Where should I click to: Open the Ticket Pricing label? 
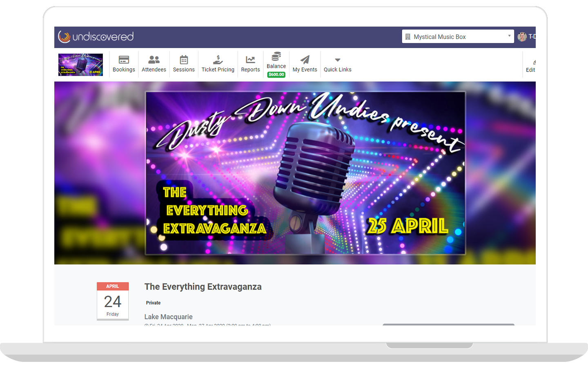click(x=218, y=70)
